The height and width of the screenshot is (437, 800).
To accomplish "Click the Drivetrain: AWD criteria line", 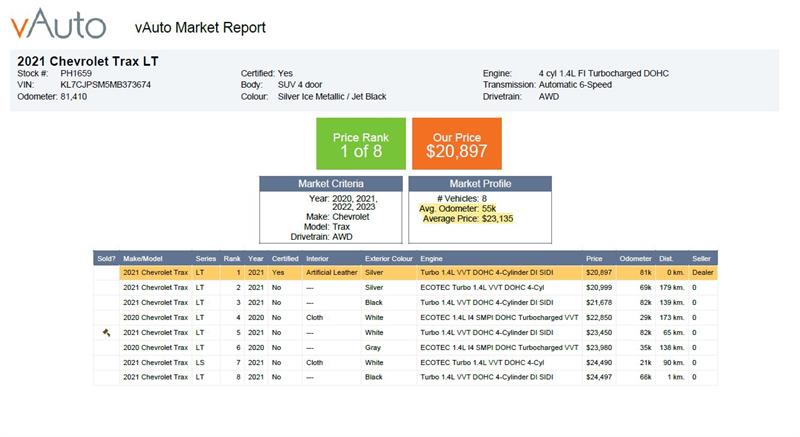I will (321, 237).
